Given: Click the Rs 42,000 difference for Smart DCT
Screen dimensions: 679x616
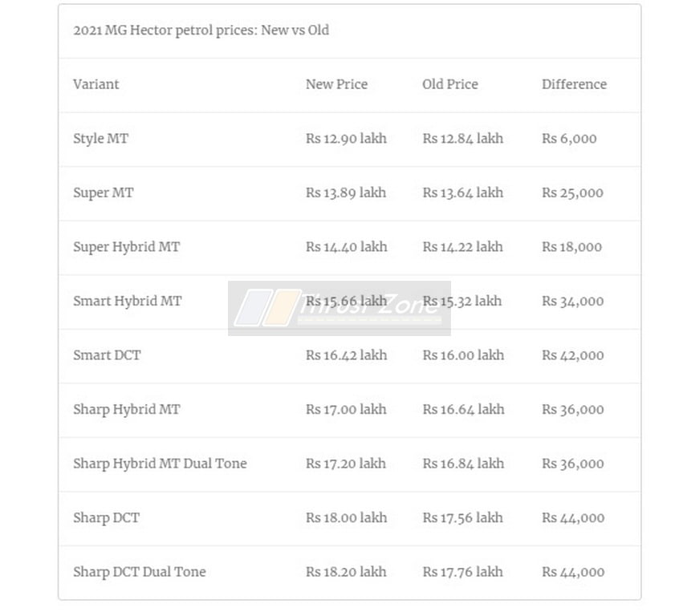Looking at the screenshot, I should (x=572, y=355).
